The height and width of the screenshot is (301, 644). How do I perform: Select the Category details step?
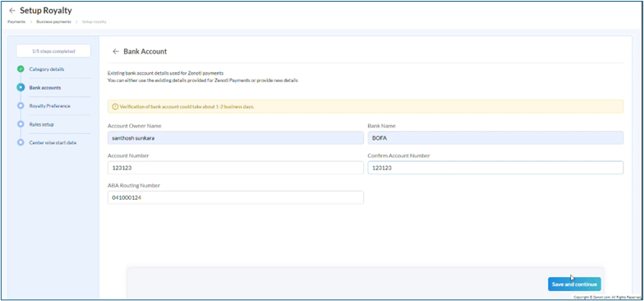[46, 69]
